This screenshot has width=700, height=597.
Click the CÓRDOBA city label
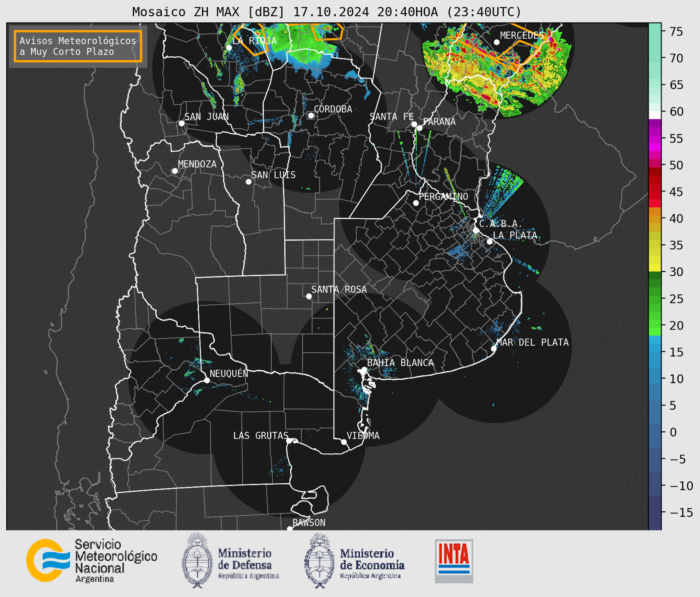pos(333,109)
